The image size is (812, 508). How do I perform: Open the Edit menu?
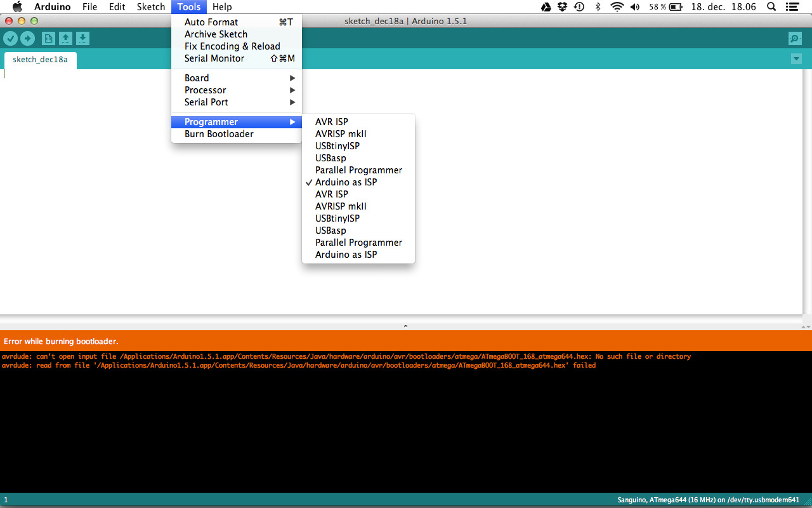(117, 7)
